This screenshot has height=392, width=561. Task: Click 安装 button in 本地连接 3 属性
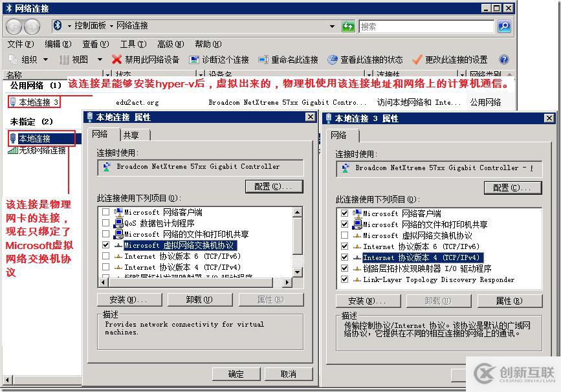point(368,301)
